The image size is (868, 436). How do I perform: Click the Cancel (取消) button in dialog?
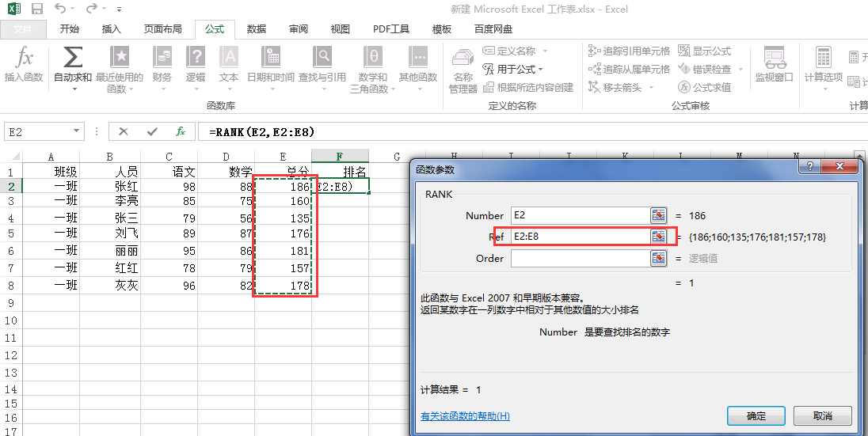pos(823,415)
